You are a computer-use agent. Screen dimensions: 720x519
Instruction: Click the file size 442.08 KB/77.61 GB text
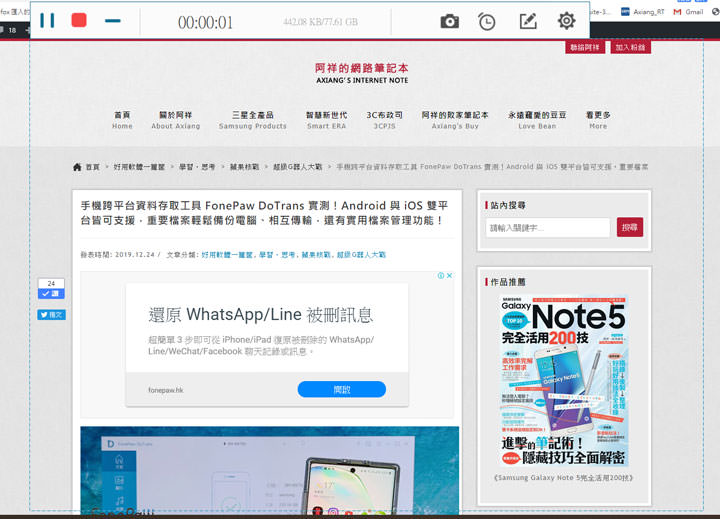click(x=320, y=22)
